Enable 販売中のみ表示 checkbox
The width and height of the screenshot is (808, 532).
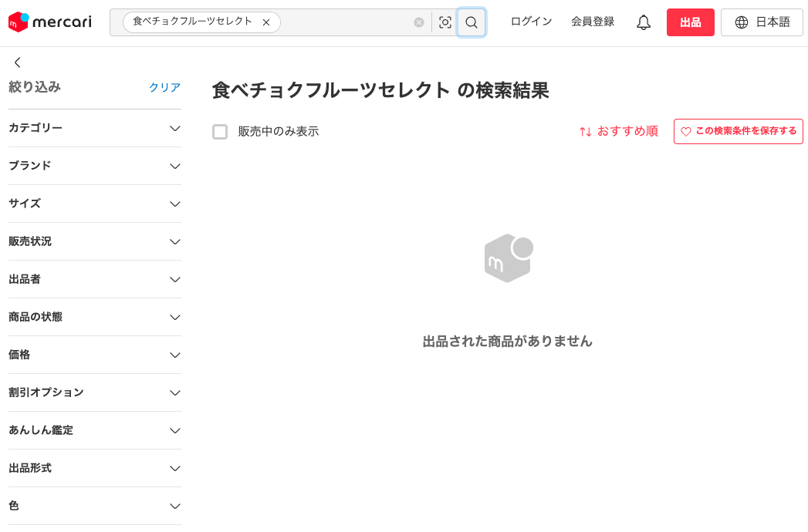point(220,132)
